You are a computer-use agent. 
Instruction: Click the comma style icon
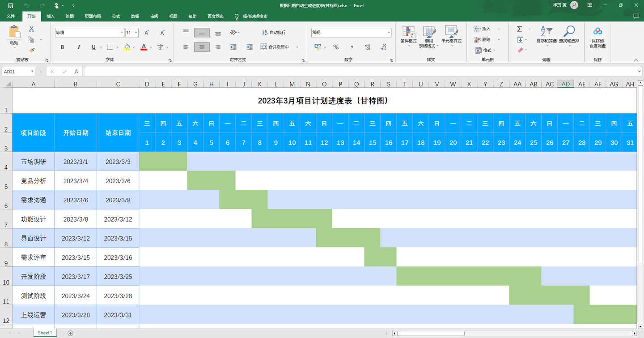pyautogui.click(x=351, y=47)
